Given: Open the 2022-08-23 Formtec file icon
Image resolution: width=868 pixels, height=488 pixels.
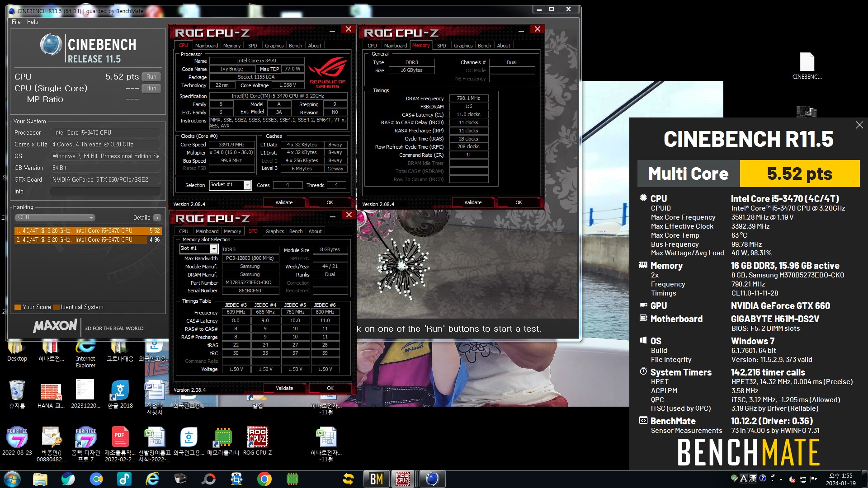Looking at the screenshot, I should coord(17,441).
